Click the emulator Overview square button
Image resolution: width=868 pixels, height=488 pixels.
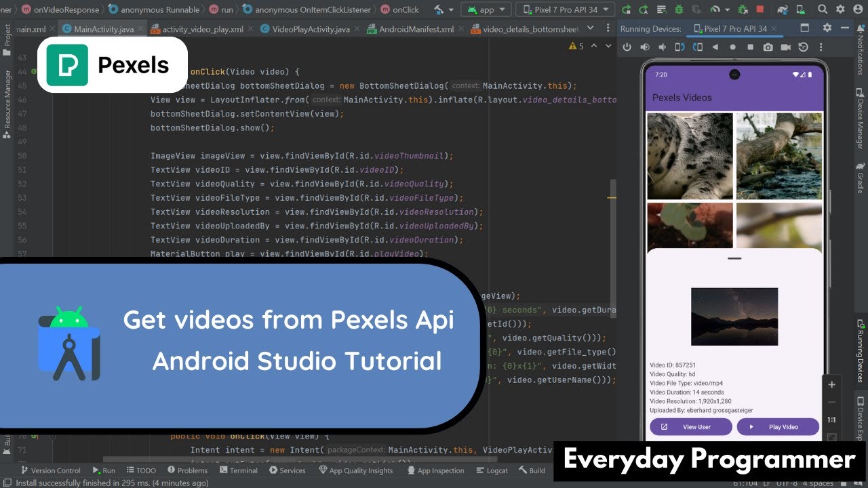[x=750, y=47]
